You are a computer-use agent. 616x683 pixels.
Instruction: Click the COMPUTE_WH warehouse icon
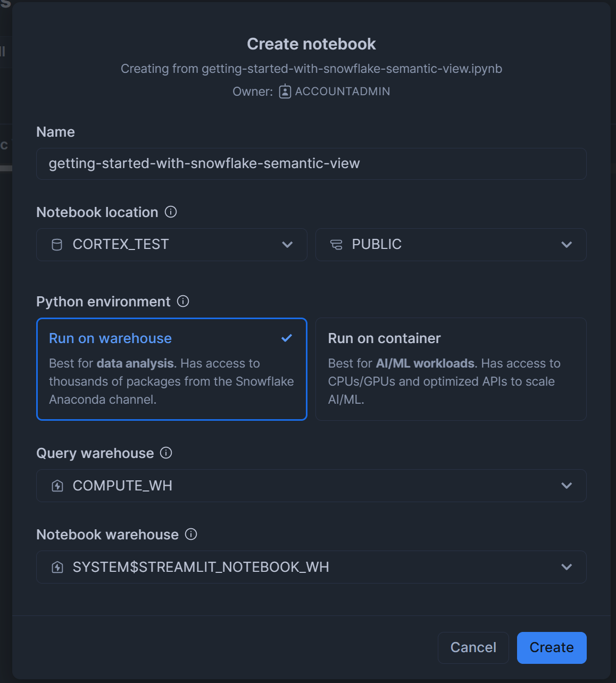click(x=57, y=486)
